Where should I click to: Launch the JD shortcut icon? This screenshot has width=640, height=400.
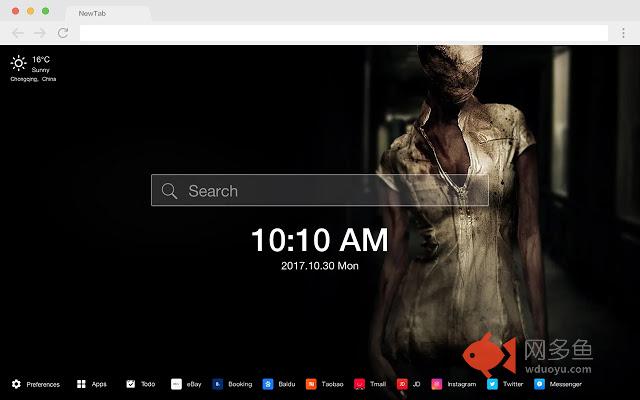coord(402,384)
